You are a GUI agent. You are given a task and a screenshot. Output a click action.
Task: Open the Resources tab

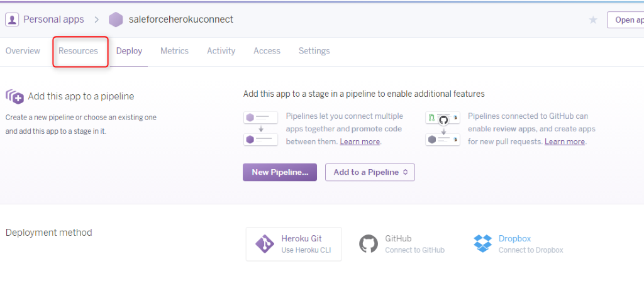point(79,51)
